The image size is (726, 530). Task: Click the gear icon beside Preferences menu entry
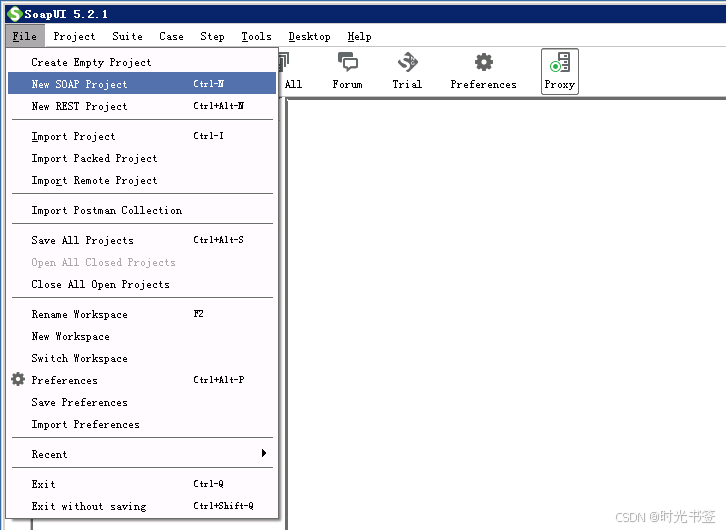[18, 379]
